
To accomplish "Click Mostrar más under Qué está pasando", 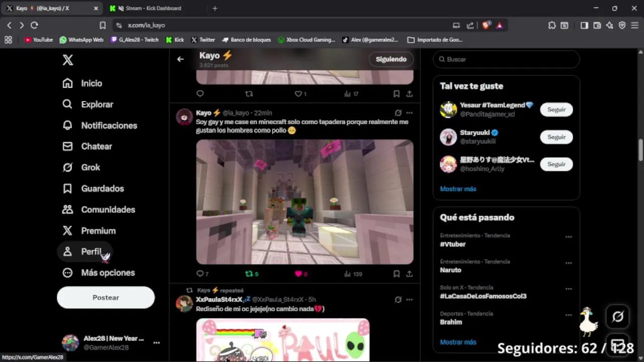I will [458, 342].
